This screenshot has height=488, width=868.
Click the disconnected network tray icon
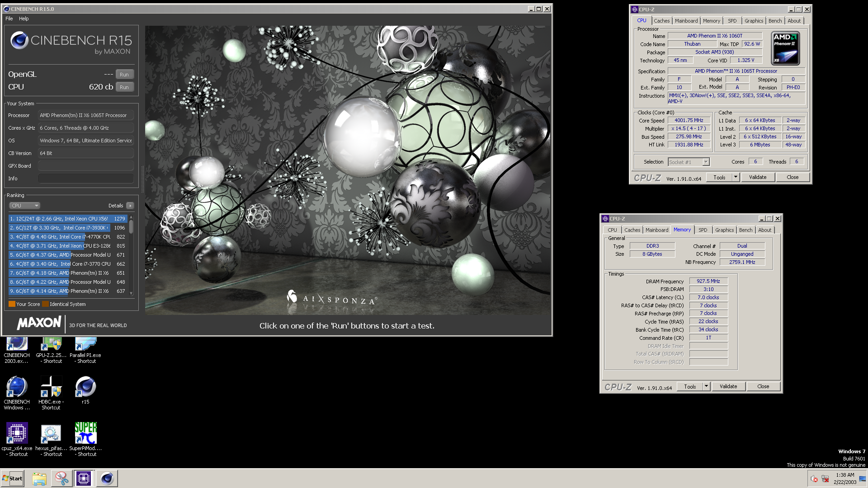[x=825, y=479]
